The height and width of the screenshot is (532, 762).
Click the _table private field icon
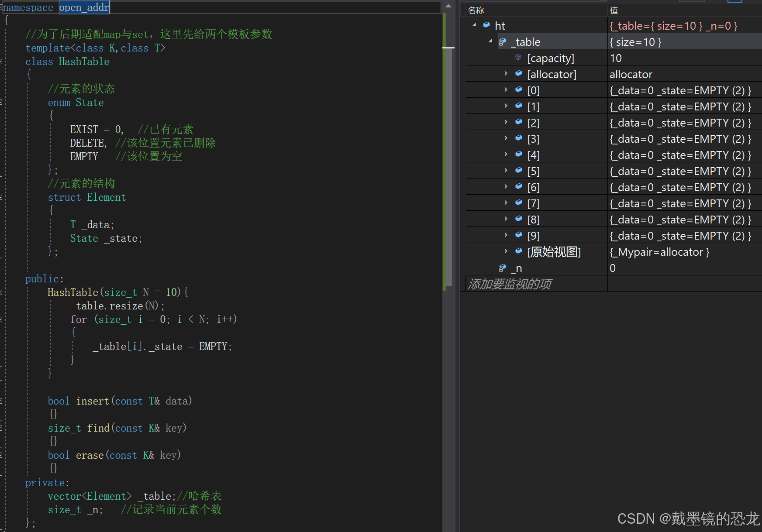point(503,42)
